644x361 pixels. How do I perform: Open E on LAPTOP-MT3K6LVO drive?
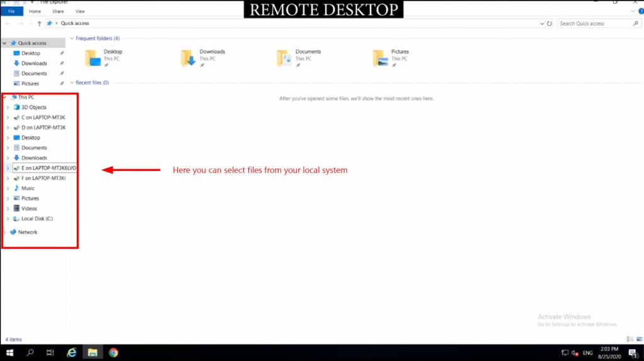[45, 168]
